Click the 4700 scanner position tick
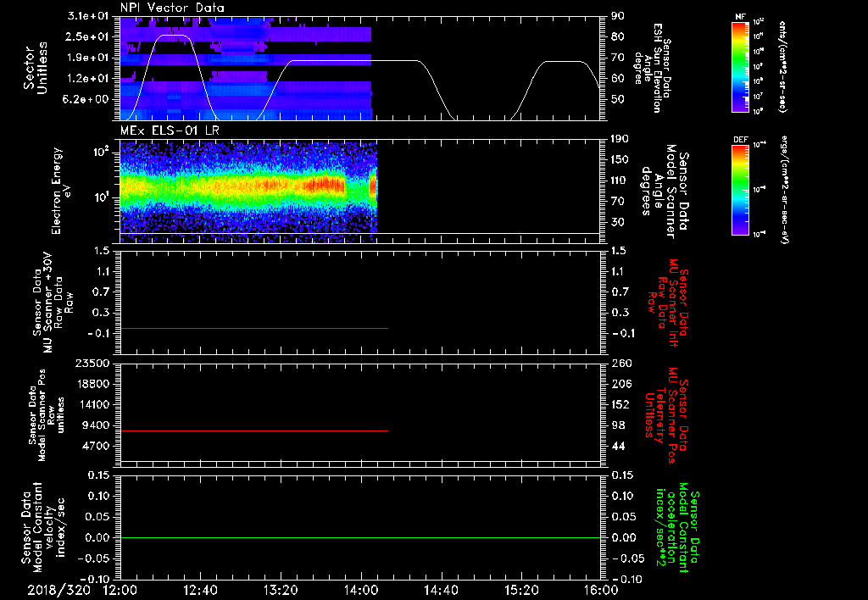Screen dimensions: 868x600 pos(96,446)
